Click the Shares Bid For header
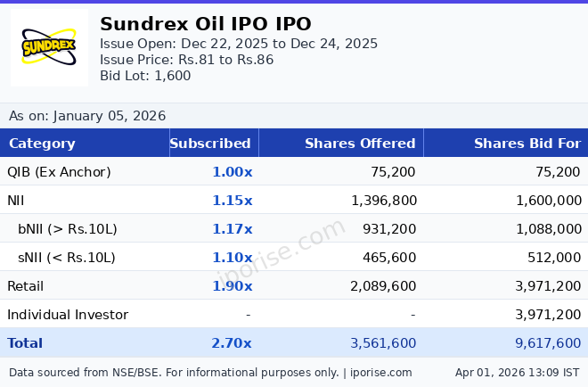The image size is (588, 387). click(x=527, y=144)
